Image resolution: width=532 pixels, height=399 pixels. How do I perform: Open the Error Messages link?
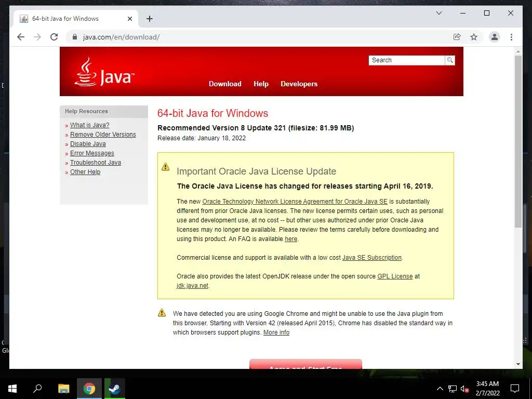pyautogui.click(x=92, y=153)
